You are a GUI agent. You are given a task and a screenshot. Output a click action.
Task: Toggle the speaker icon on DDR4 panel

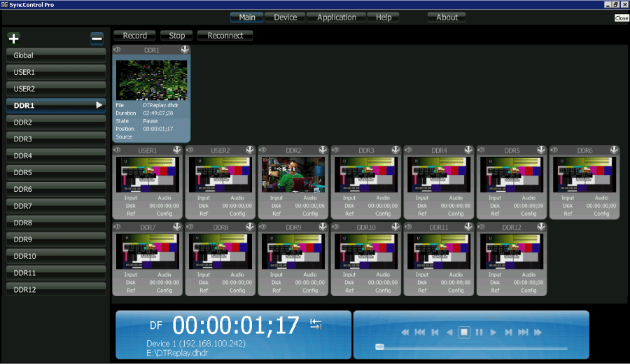[408, 150]
